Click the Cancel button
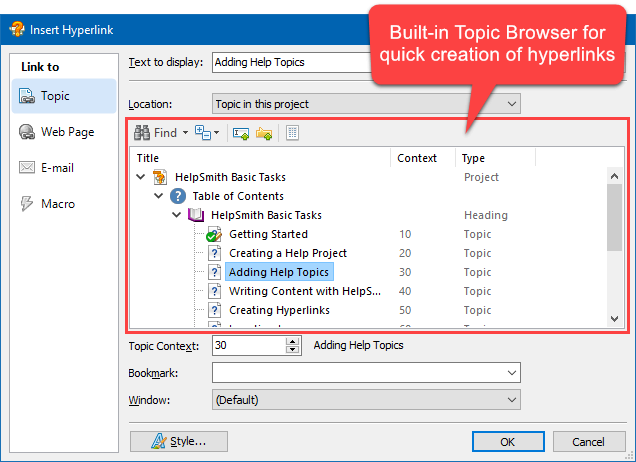Image resolution: width=636 pixels, height=462 pixels. (x=589, y=441)
